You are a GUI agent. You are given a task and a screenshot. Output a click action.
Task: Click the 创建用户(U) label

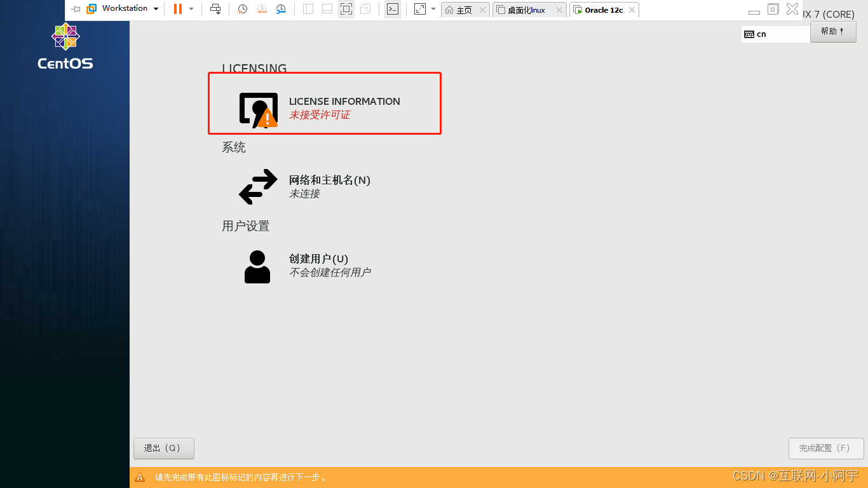[x=318, y=259]
